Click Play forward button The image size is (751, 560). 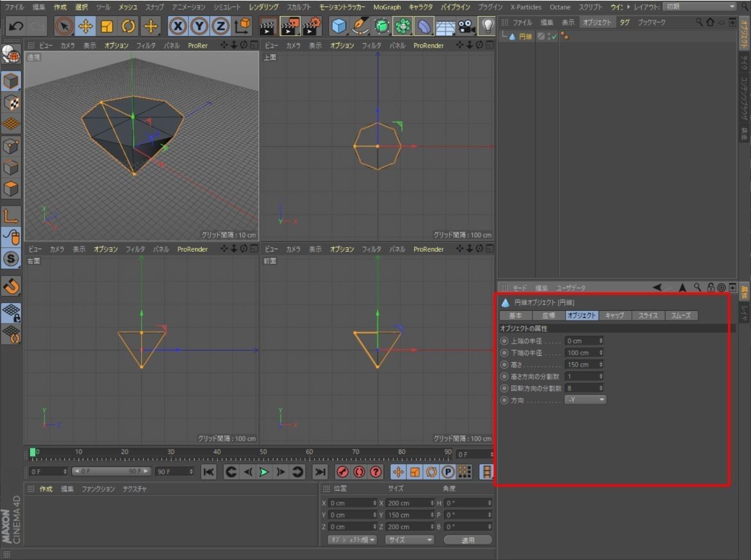pos(263,472)
